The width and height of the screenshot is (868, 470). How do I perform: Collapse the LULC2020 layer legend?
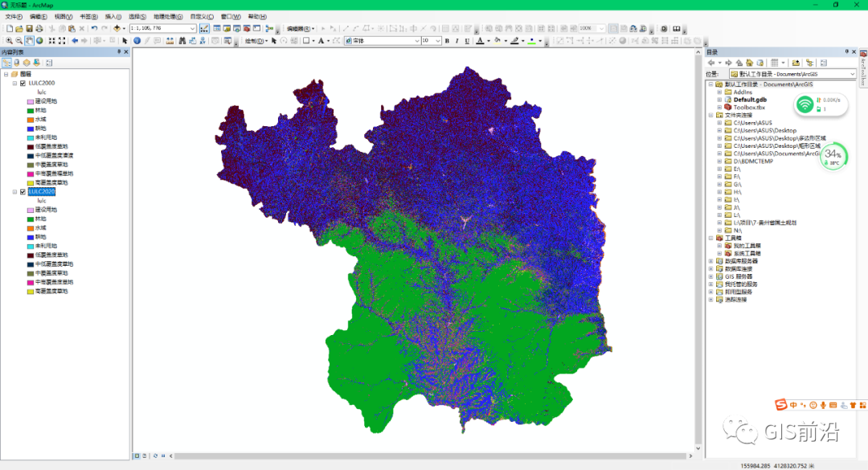click(15, 191)
